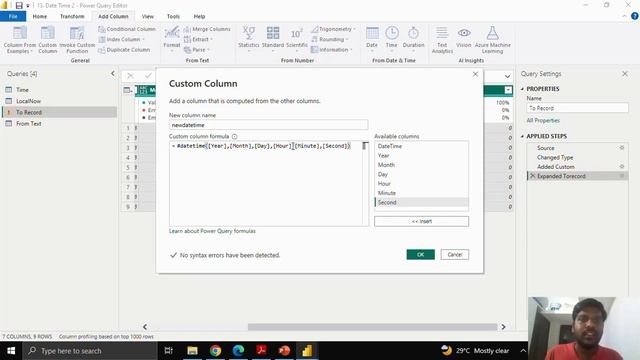Click Column From Examples ribbon icon

click(20, 39)
